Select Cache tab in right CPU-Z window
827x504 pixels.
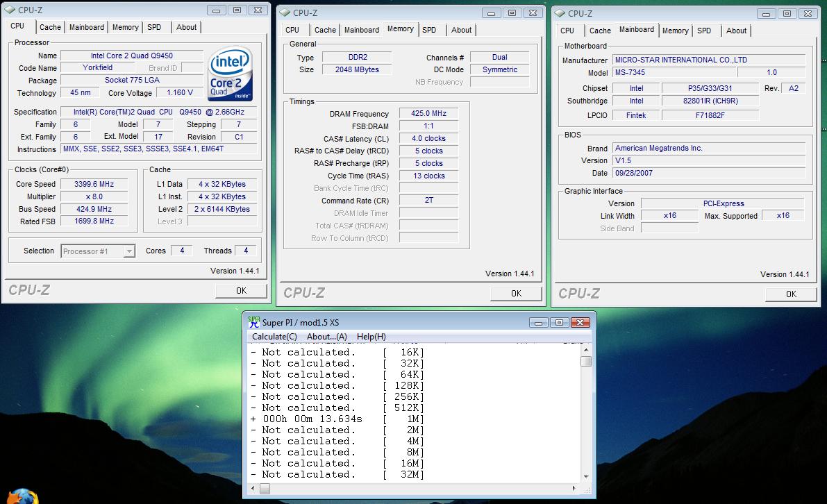[600, 31]
